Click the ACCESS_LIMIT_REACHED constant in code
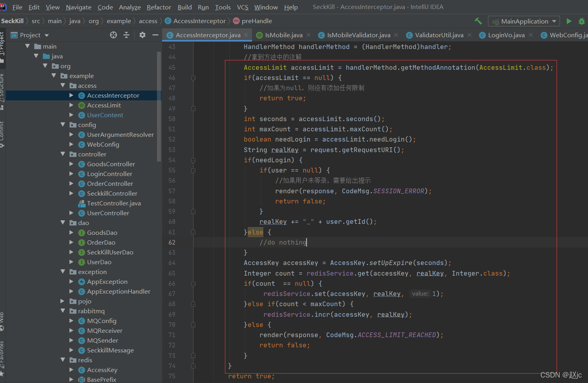 397,335
